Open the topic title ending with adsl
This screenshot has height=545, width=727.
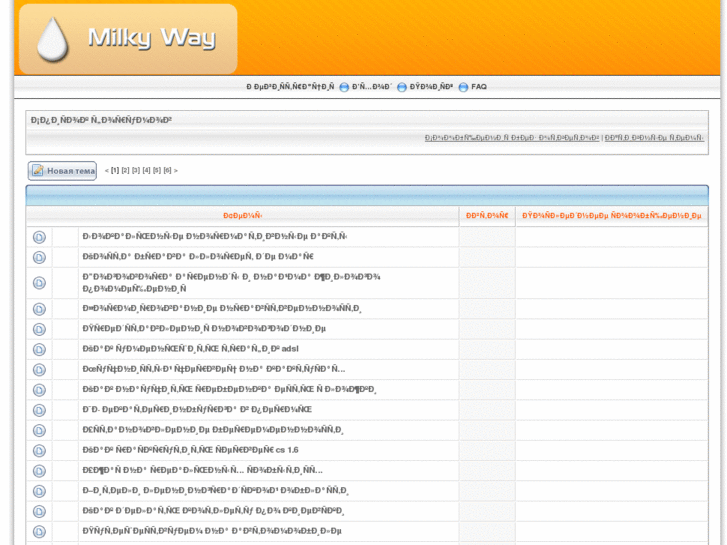190,349
